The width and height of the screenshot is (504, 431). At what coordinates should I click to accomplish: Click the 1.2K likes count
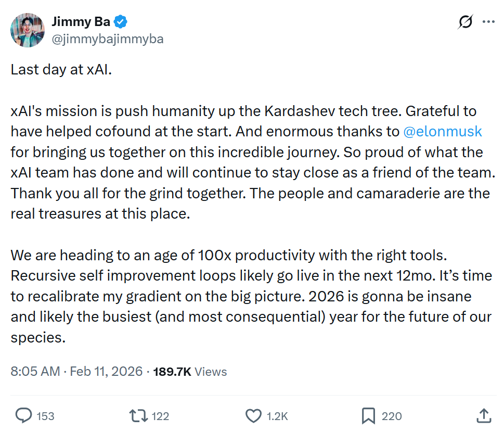[277, 416]
